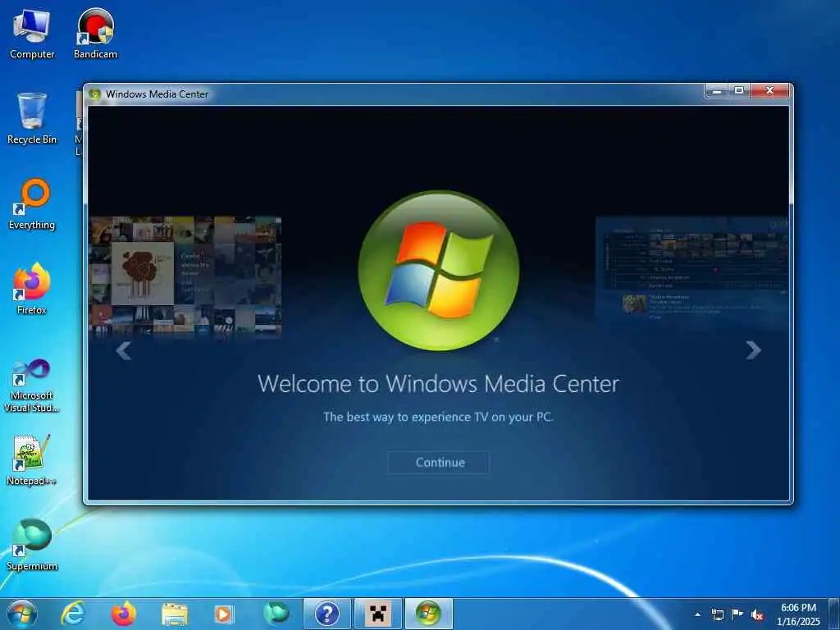Maximize the Windows Media Center window

coord(739,91)
